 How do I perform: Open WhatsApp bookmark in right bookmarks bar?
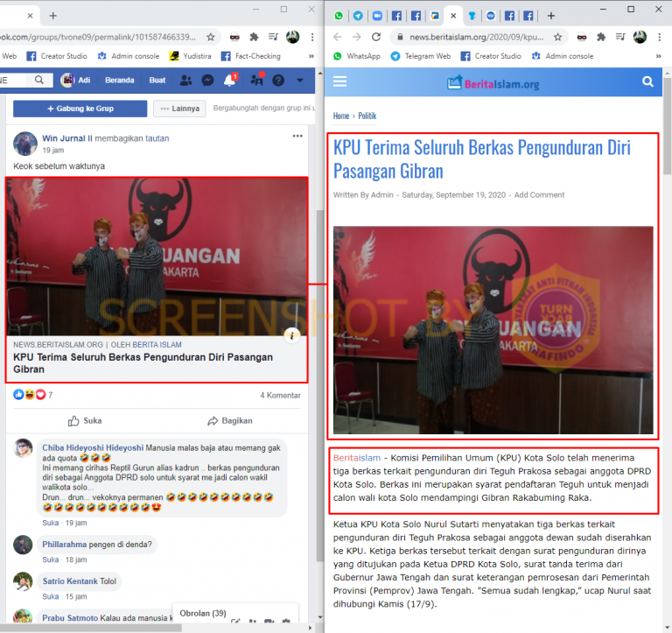point(357,56)
